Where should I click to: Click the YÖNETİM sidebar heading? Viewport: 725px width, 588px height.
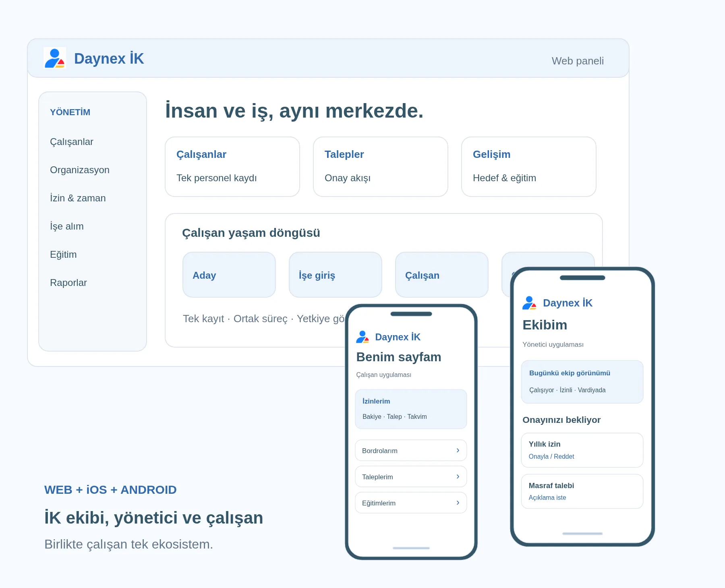70,112
